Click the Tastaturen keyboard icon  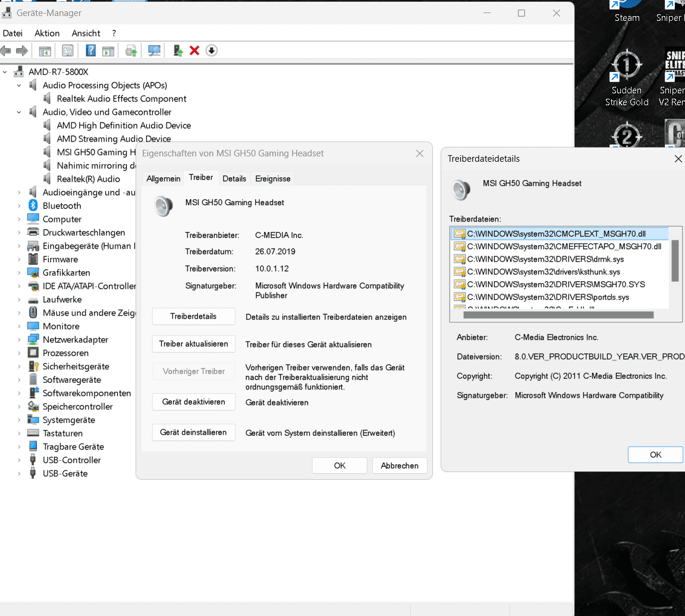point(33,433)
